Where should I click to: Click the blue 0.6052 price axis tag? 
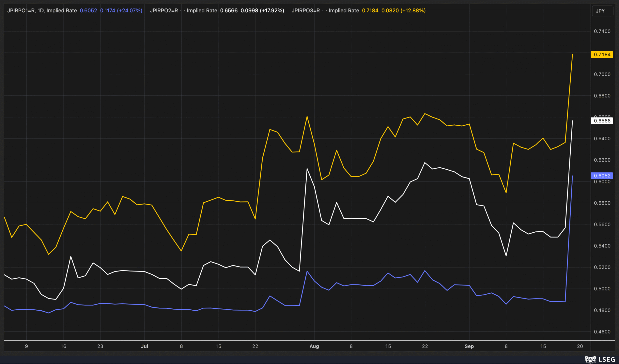[602, 176]
